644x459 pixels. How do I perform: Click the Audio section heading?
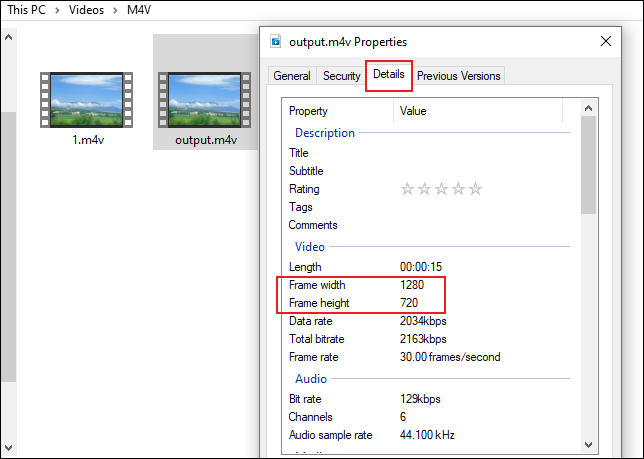(311, 379)
